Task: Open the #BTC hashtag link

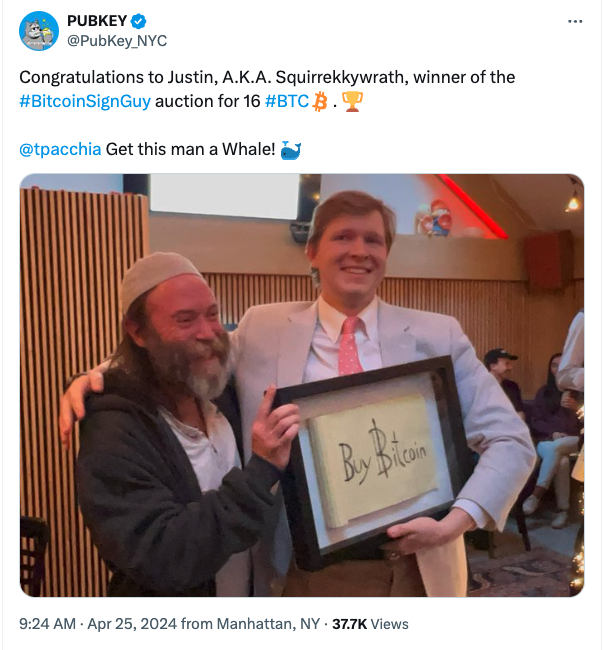Action: pyautogui.click(x=287, y=102)
